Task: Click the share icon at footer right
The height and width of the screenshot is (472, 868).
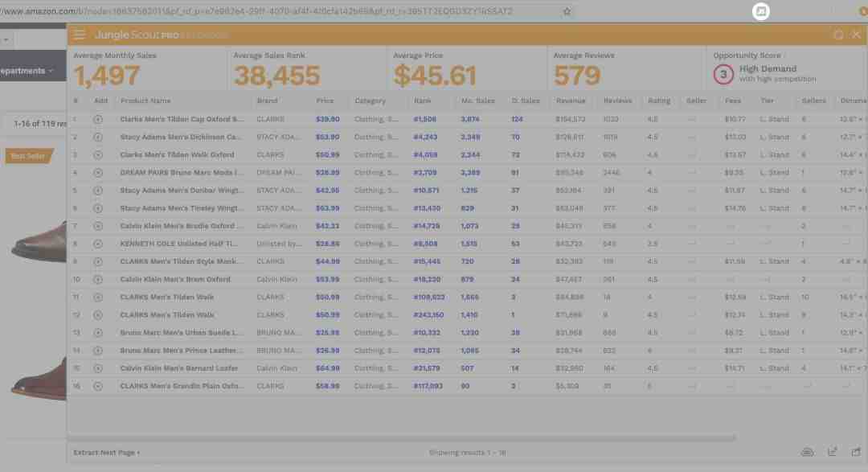Action: coord(857,452)
